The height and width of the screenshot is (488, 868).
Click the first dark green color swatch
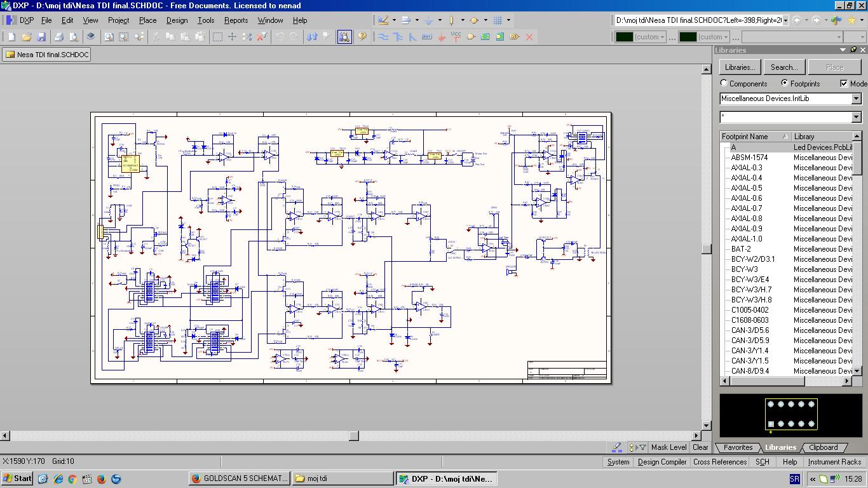point(625,37)
